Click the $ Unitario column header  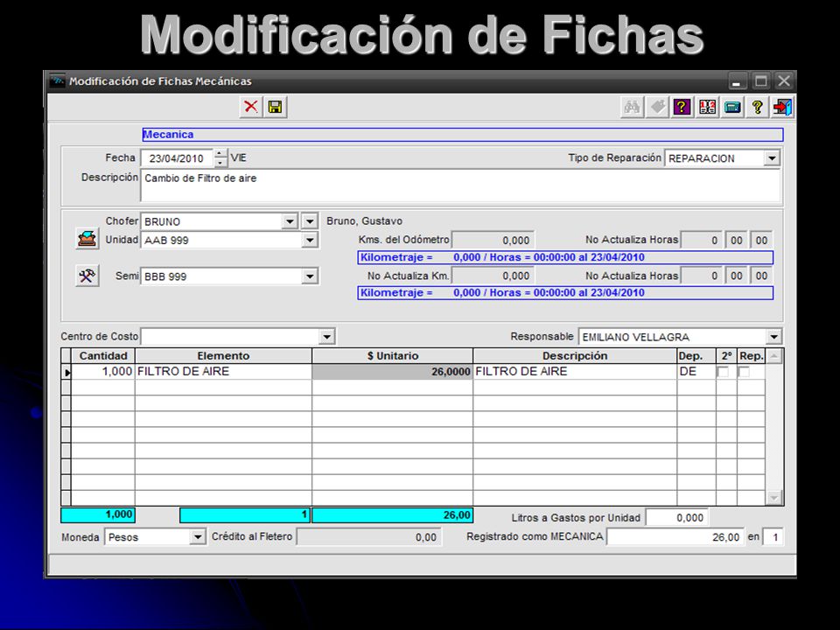tap(393, 356)
